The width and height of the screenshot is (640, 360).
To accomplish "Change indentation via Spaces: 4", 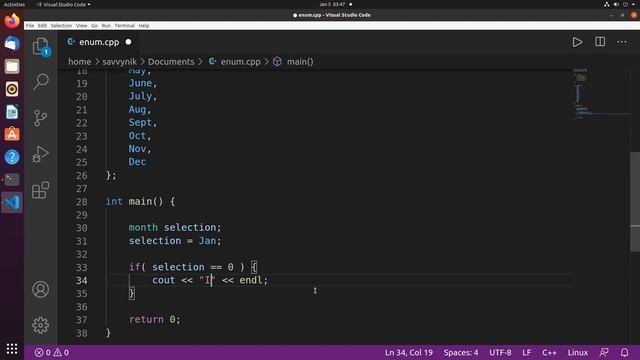I will click(x=461, y=352).
